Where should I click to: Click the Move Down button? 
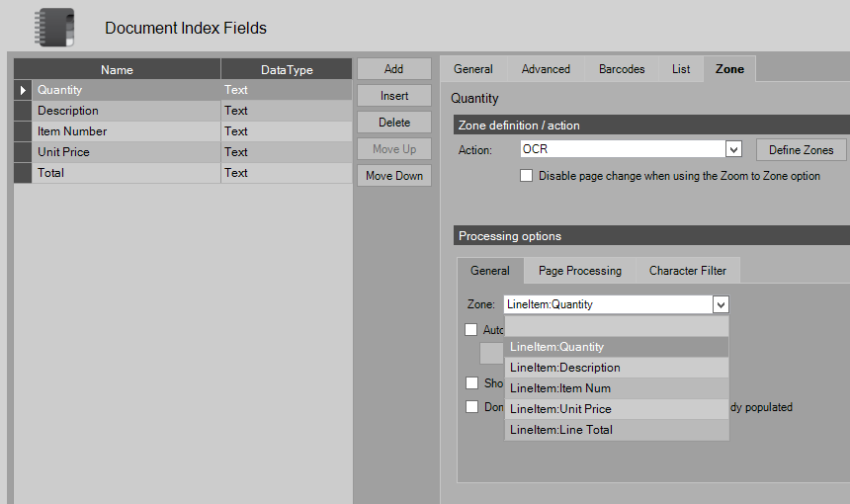[x=394, y=176]
